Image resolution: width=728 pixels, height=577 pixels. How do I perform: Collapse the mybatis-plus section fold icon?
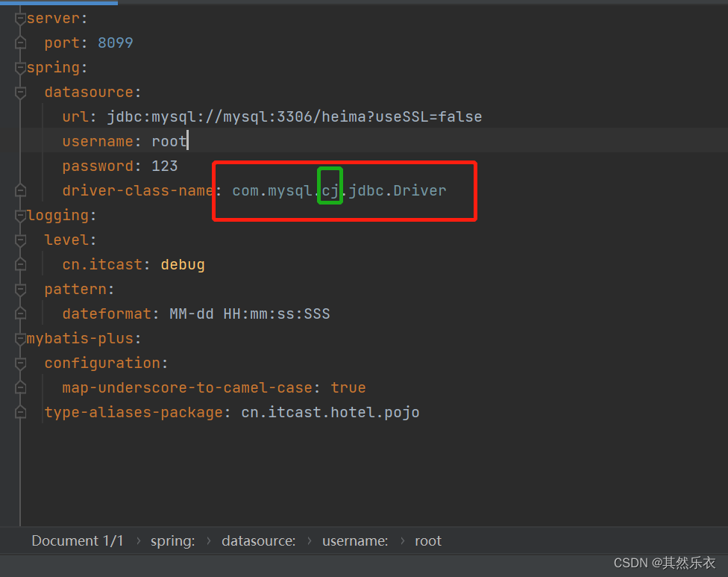click(20, 338)
